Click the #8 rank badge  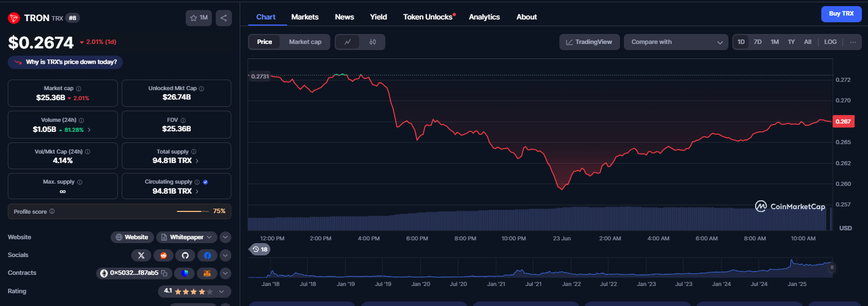coord(72,18)
